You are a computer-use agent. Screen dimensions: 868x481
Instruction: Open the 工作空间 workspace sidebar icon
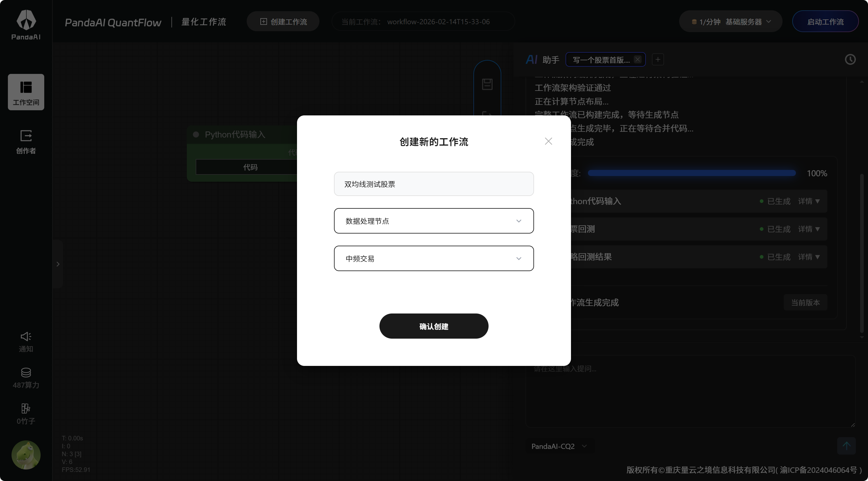pos(26,92)
